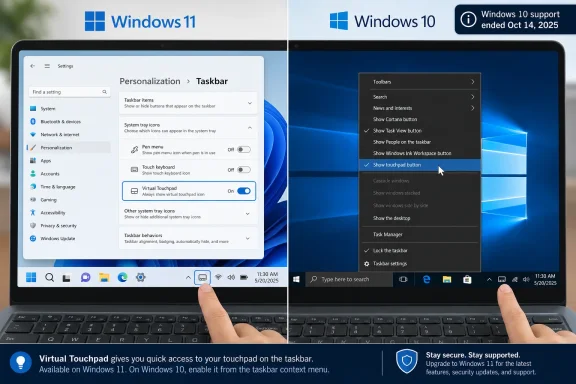
Task: Select Show Windows Ink Workspace button
Action: (420, 153)
